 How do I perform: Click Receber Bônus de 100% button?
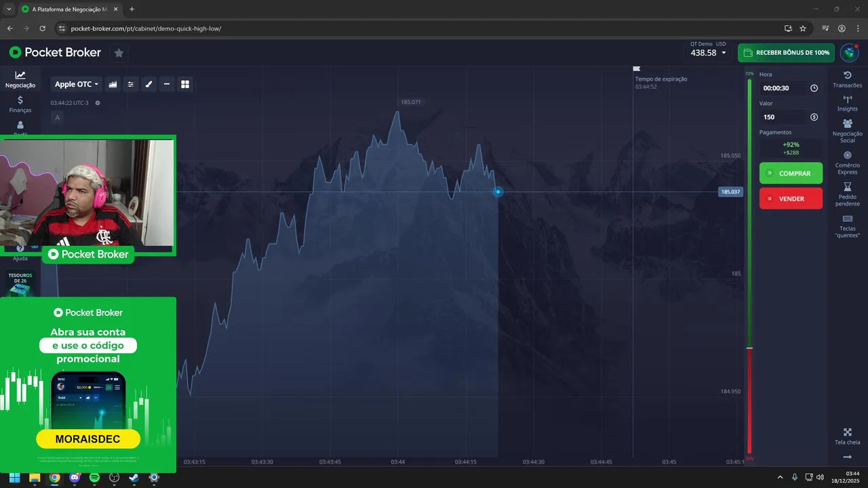click(x=786, y=53)
